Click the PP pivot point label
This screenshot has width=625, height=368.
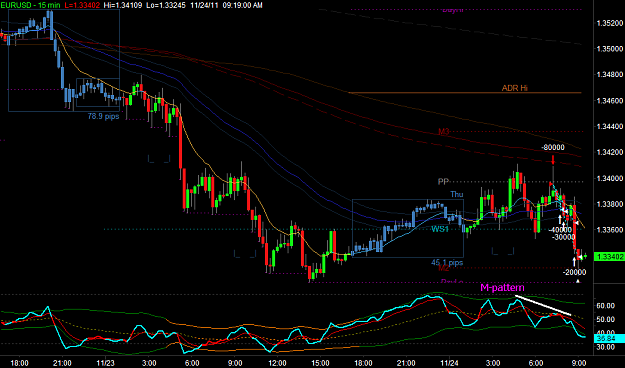click(443, 181)
